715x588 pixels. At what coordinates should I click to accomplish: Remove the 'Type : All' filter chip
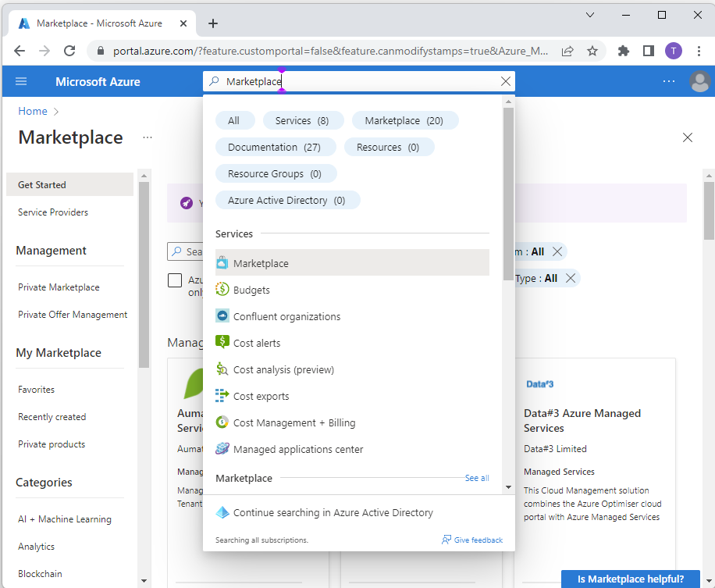tap(570, 278)
